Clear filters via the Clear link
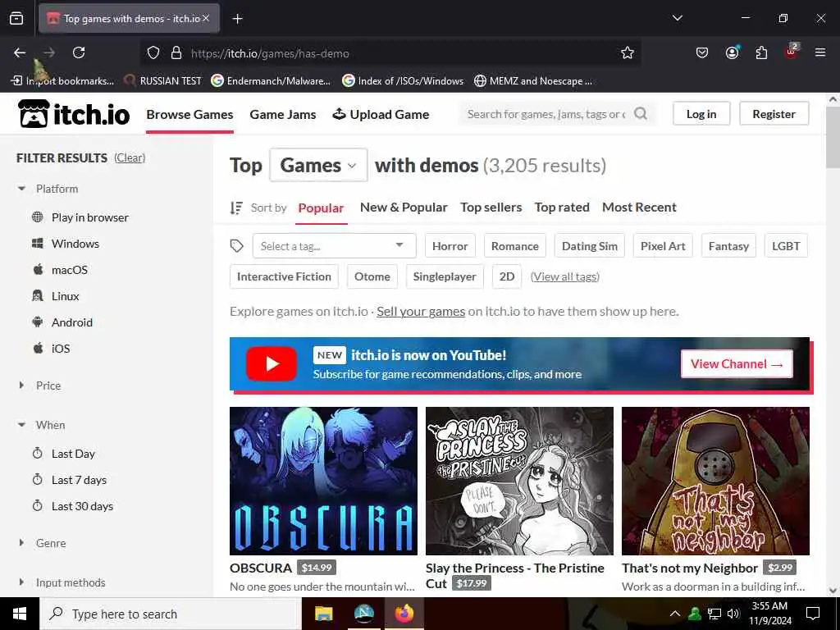The width and height of the screenshot is (840, 630). point(130,157)
